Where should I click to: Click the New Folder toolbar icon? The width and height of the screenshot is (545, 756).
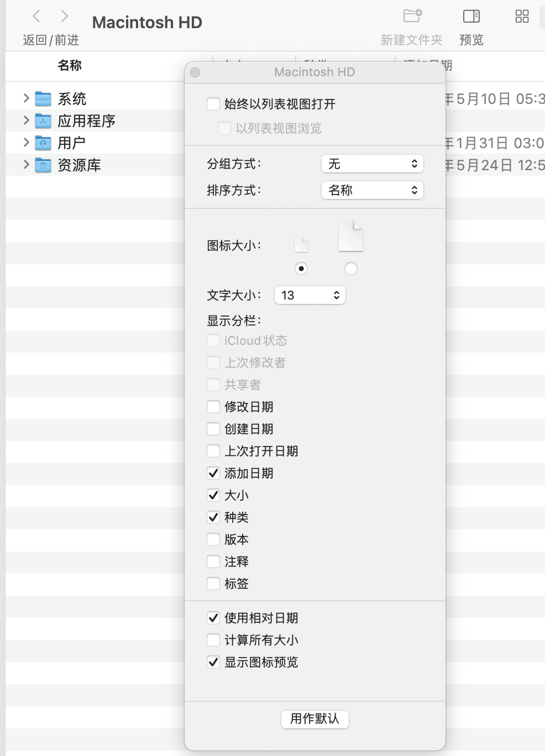412,16
